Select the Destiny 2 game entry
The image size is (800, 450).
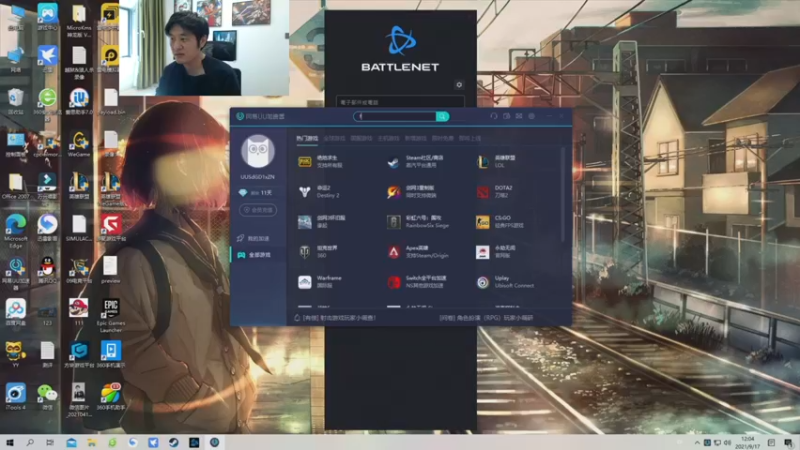point(320,192)
